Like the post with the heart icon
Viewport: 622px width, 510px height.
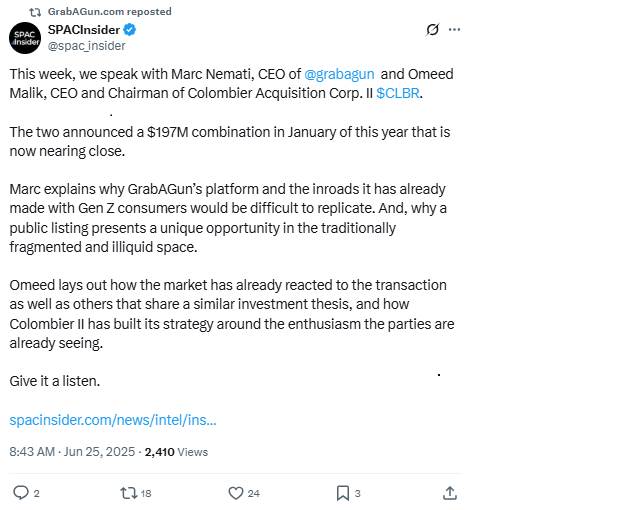[236, 492]
